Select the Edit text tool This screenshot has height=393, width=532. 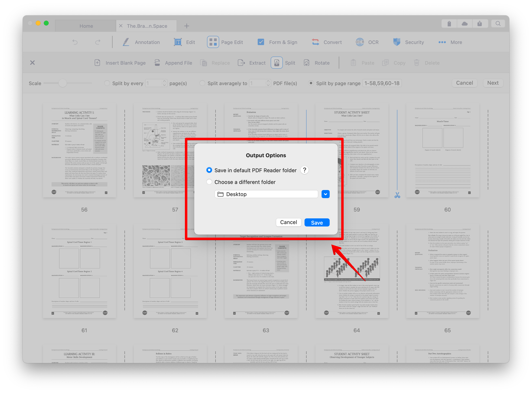[x=184, y=42]
